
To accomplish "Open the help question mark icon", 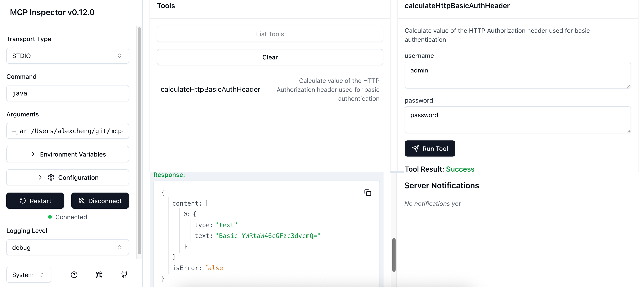I will point(74,275).
